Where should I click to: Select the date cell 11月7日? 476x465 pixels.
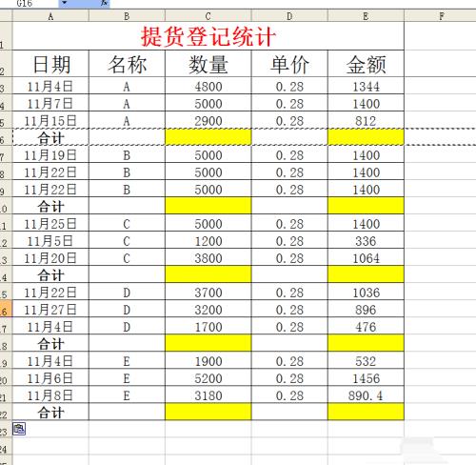pos(50,103)
